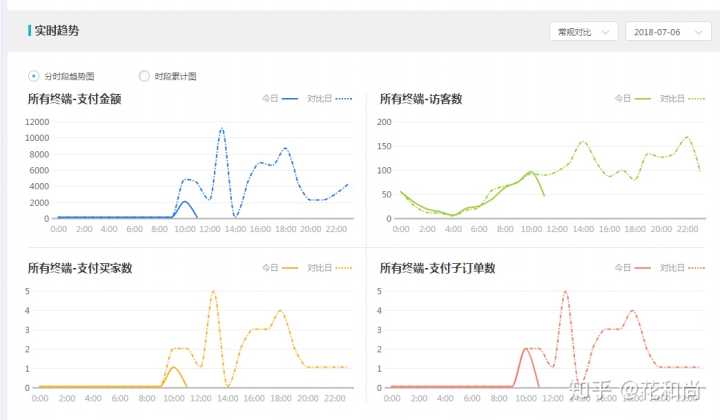Click the yellow peak in 支付买家数 chart
720x420 pixels.
[213, 292]
